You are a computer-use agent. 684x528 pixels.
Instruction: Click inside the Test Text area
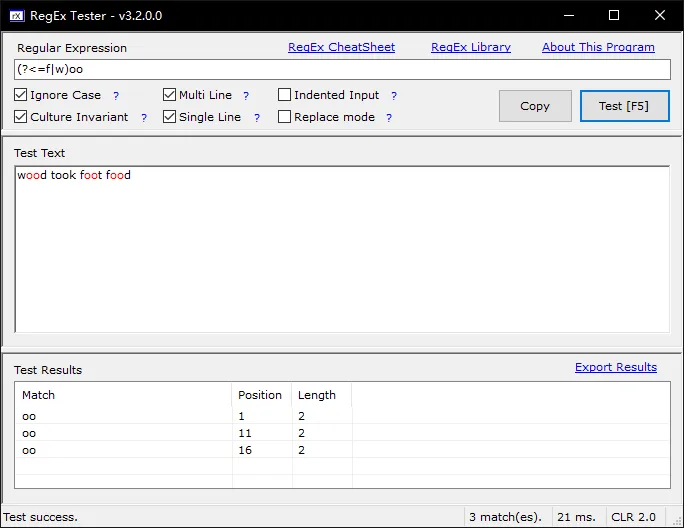342,250
